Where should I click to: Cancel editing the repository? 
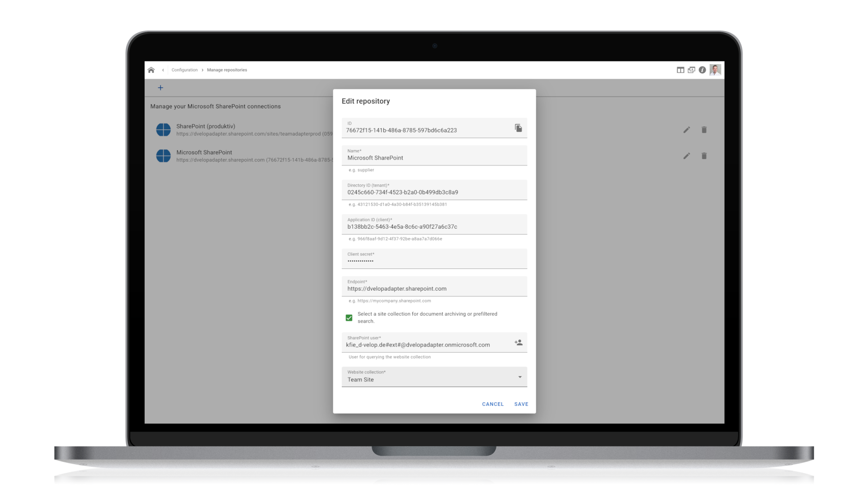point(492,404)
